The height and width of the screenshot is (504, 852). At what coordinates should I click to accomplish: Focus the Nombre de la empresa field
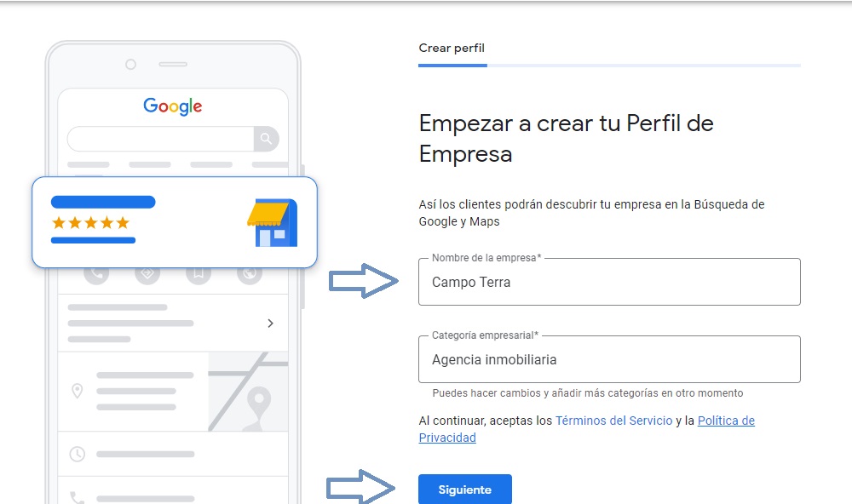pos(609,282)
